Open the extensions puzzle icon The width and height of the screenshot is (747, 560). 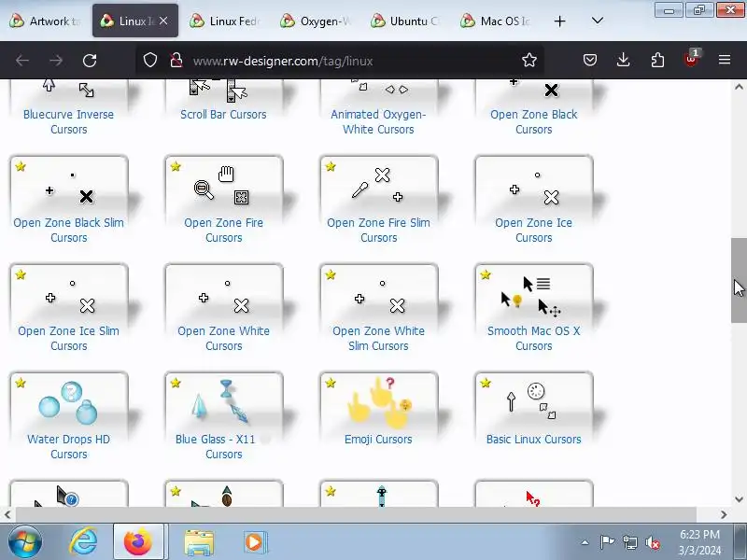tap(657, 60)
